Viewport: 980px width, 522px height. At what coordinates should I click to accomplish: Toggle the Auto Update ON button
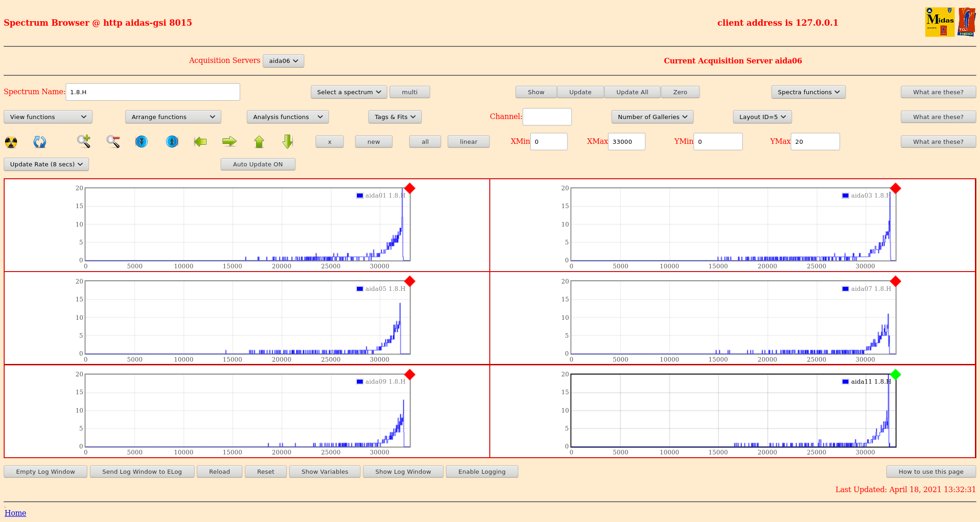click(x=258, y=164)
